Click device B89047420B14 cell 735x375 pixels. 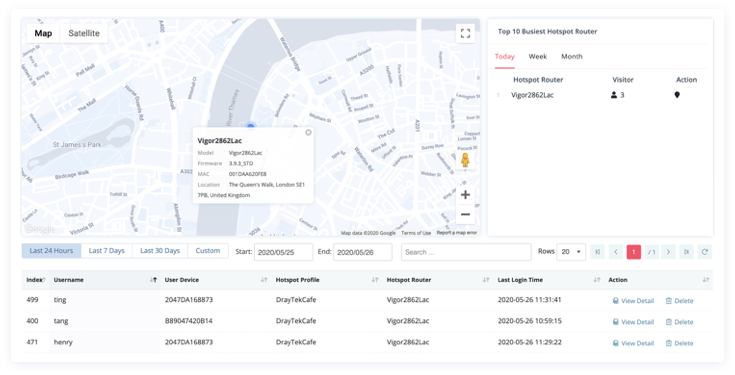[188, 321]
